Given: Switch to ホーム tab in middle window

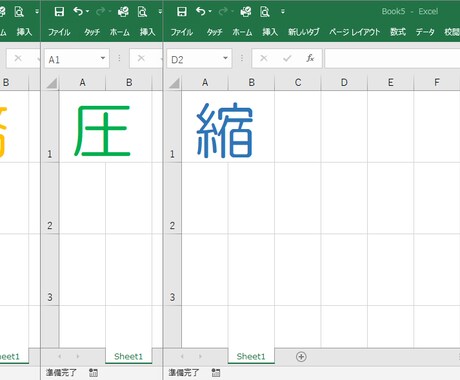Looking at the screenshot, I should click(120, 32).
